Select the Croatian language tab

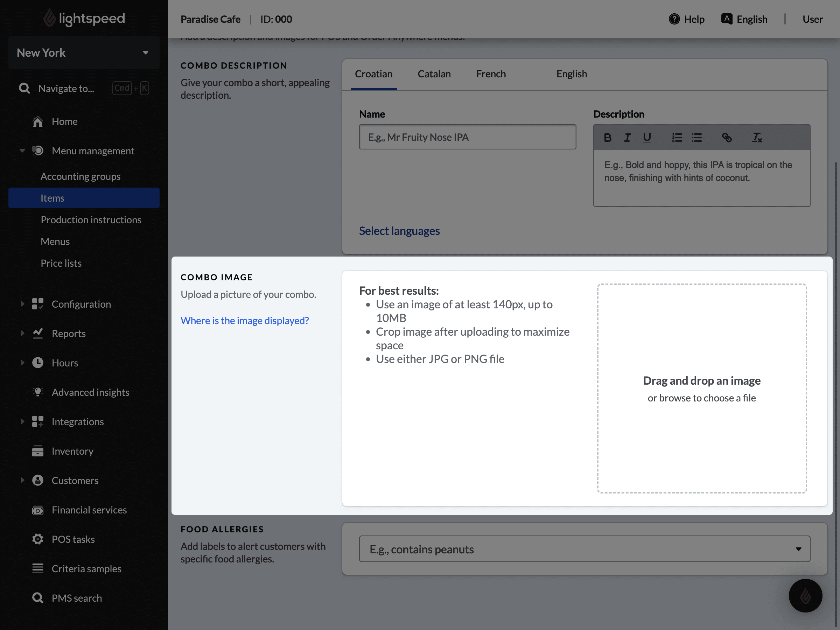pyautogui.click(x=374, y=74)
